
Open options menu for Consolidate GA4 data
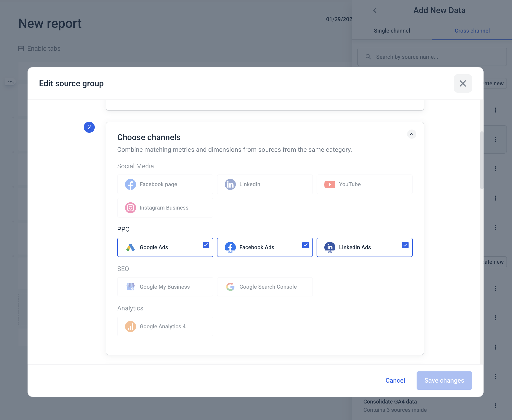point(495,406)
